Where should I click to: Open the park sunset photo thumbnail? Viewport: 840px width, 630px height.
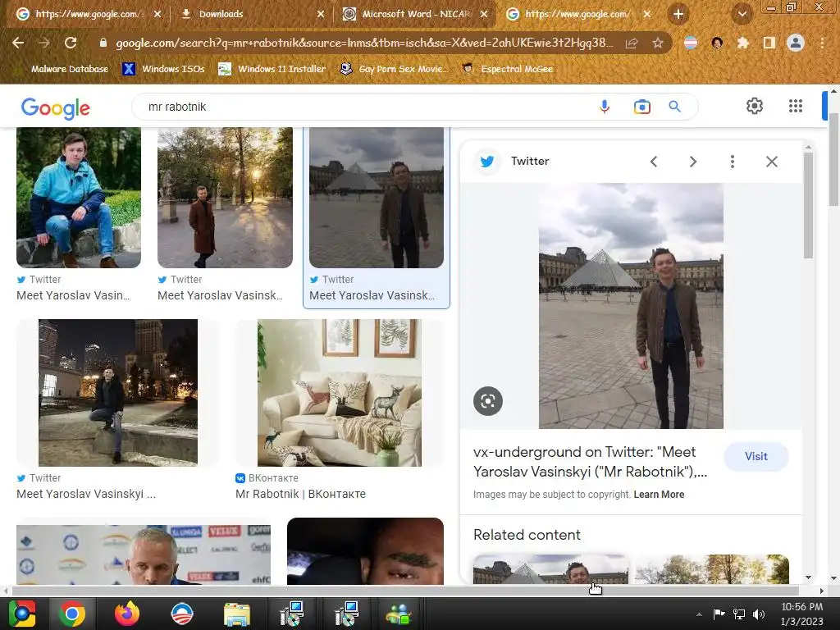click(225, 197)
